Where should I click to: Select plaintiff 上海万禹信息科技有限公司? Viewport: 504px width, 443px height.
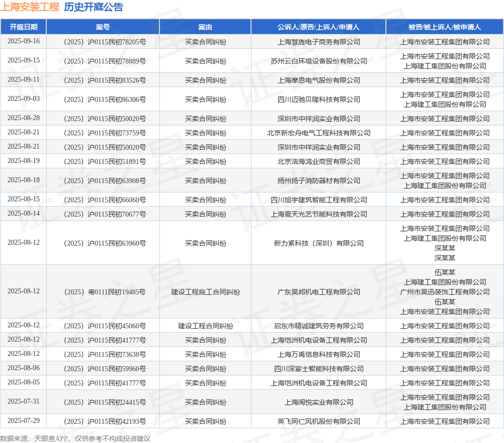[x=318, y=354]
